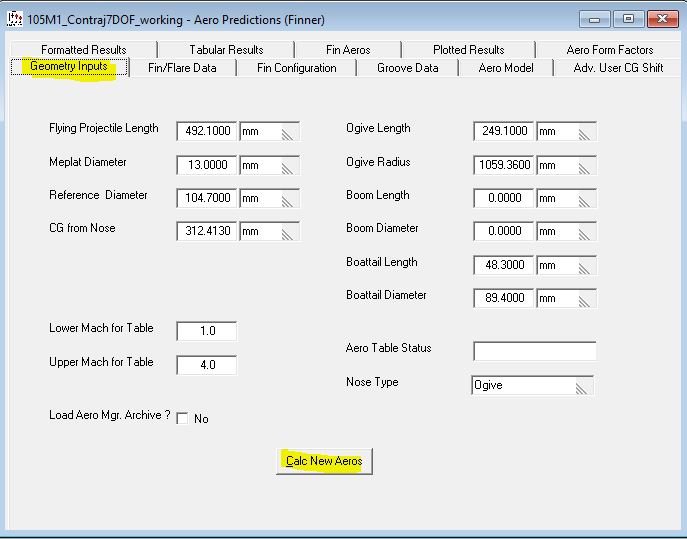
Task: Open the Plotted Results tab
Action: click(468, 50)
